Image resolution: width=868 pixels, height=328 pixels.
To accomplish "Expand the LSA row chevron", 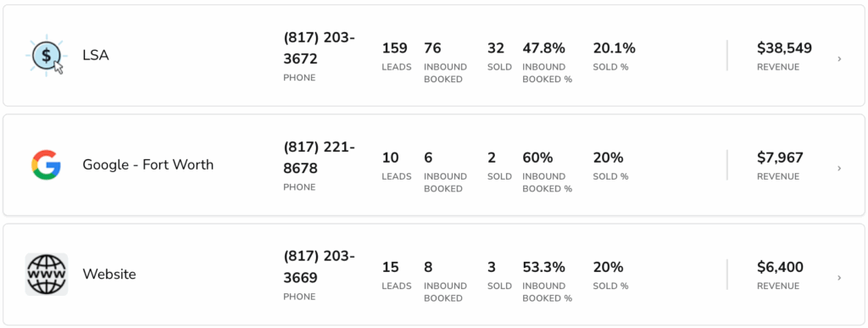I will tap(839, 58).
